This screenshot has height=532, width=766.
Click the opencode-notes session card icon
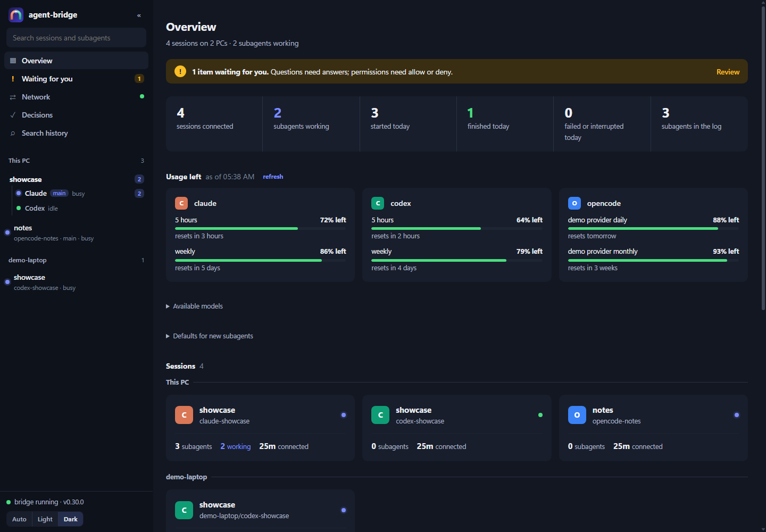(577, 415)
